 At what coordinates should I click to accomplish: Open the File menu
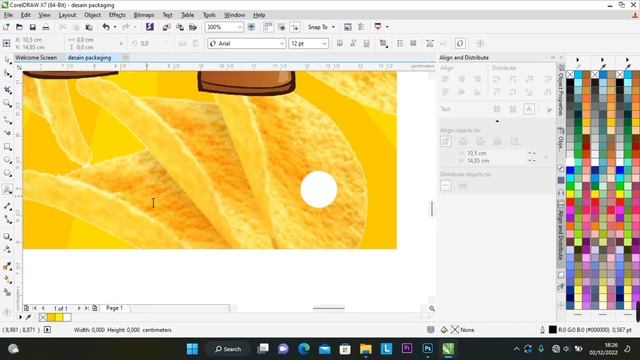point(8,15)
